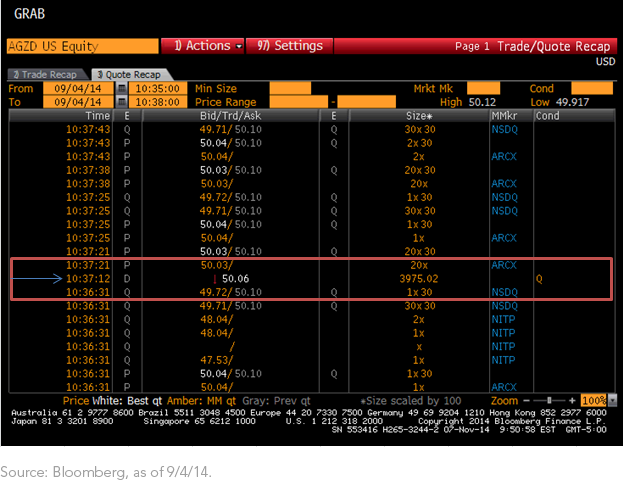Edit the From date field 09/04/14

[x=78, y=88]
